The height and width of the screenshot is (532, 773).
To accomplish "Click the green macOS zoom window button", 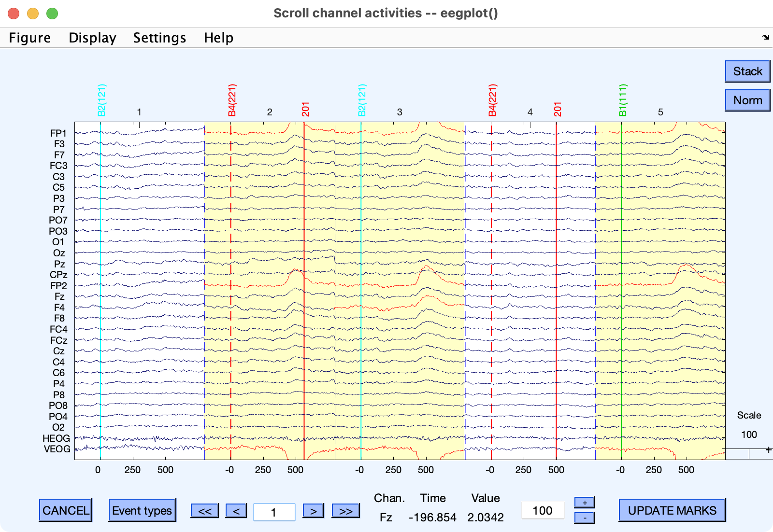I will tap(52, 14).
